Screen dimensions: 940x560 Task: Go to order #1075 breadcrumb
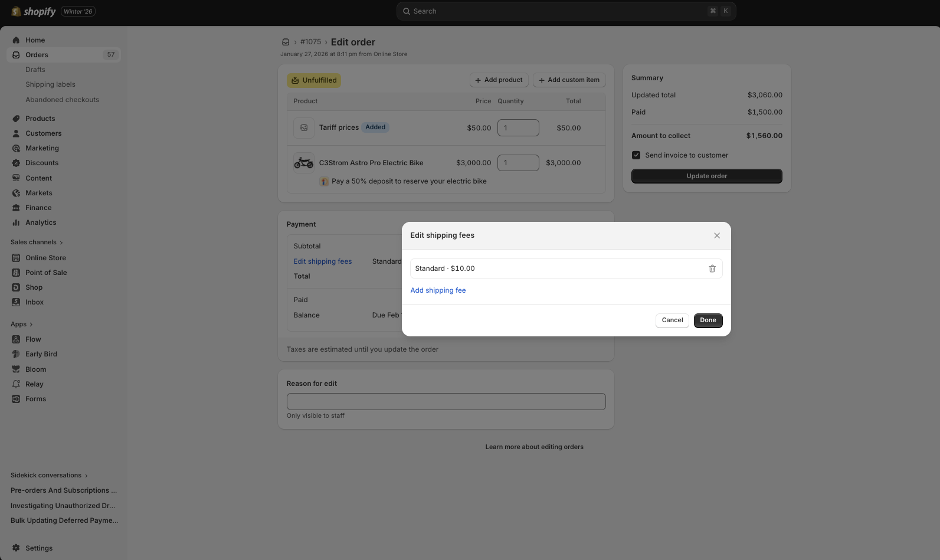point(310,42)
